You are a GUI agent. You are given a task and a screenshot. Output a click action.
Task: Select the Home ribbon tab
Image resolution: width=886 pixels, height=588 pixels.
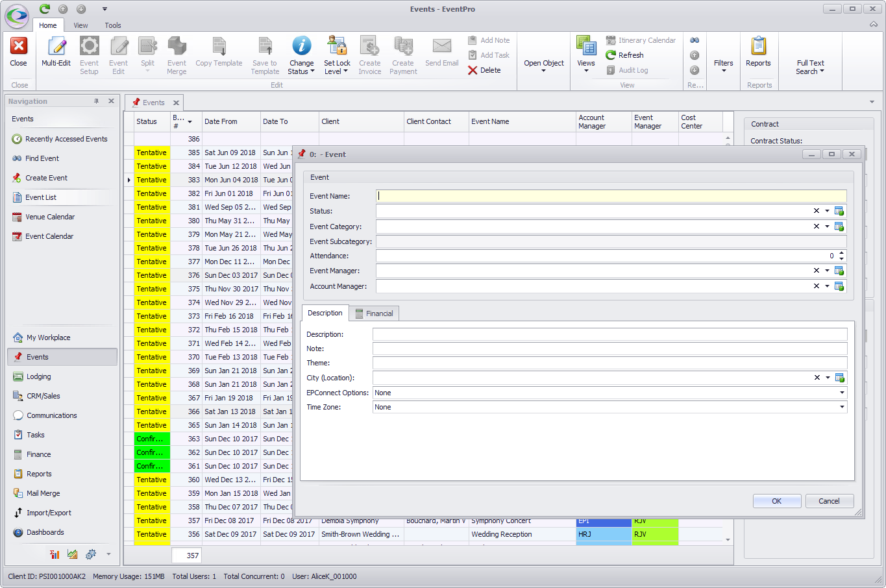click(48, 25)
